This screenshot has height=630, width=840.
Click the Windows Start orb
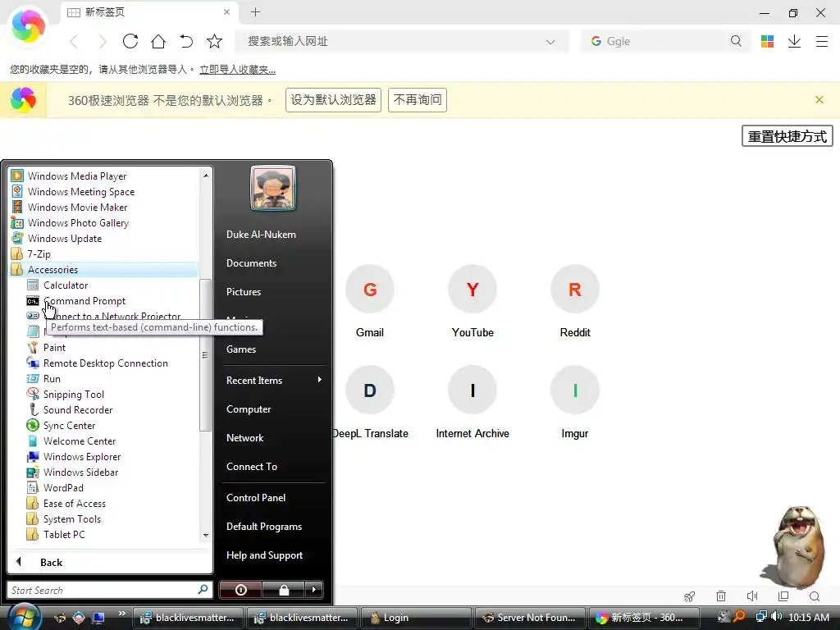tap(24, 616)
